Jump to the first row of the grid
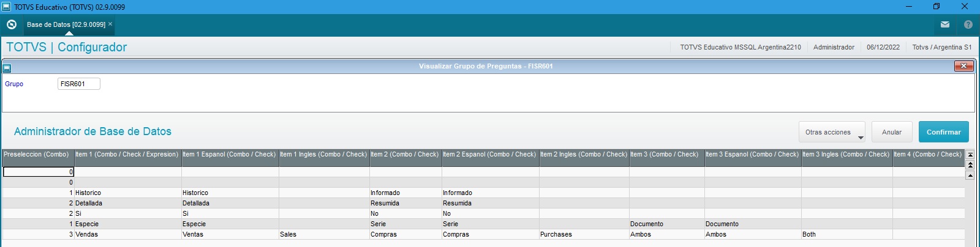Screen dimensions: 980x247 click(970, 155)
